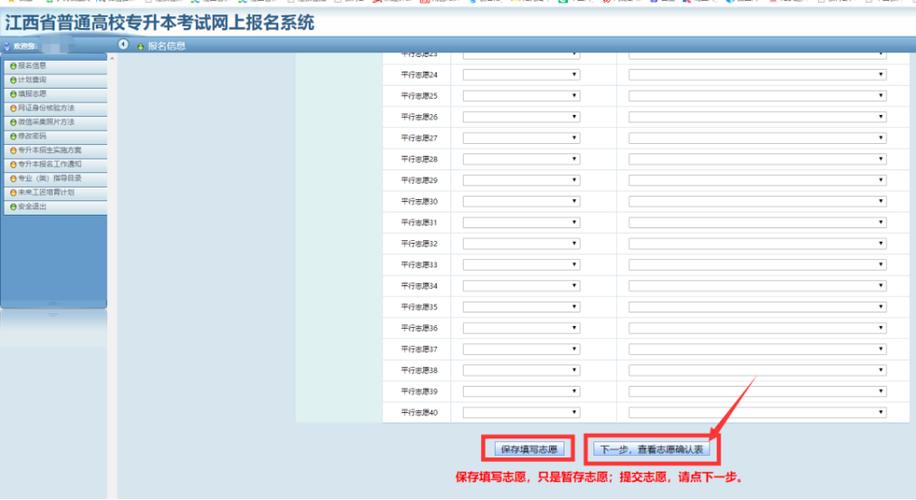This screenshot has width=916, height=500.
Task: Open the left dropdown for 平行志愿24
Action: [x=521, y=75]
